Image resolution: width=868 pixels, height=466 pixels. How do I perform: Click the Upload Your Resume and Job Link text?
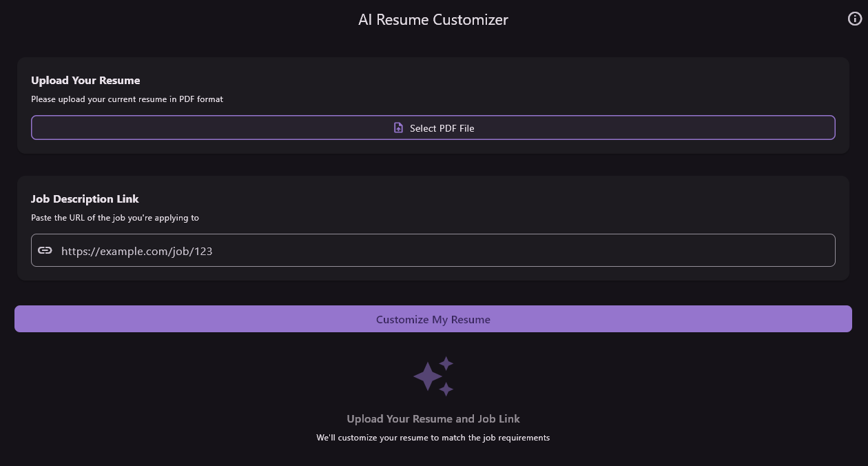pos(433,418)
